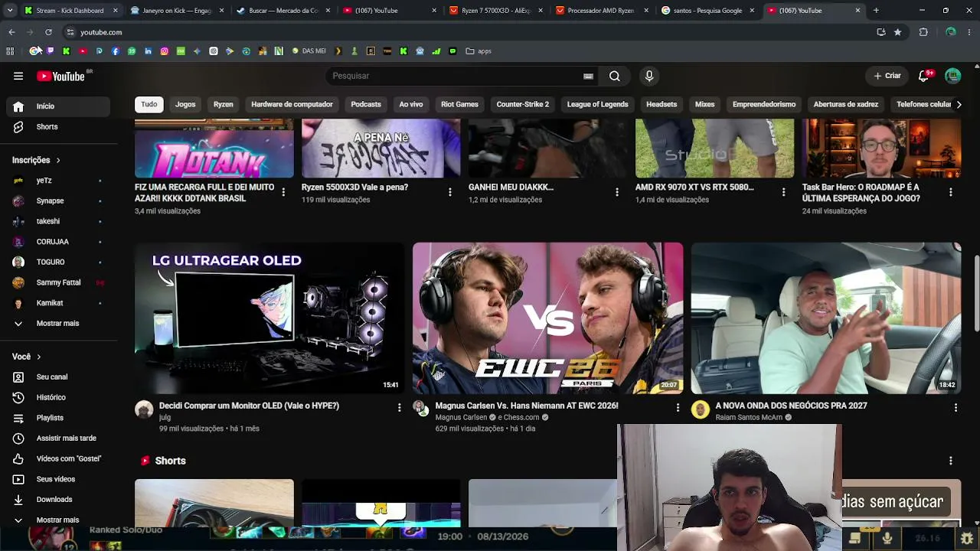Expand the Inscrições section chevron

click(57, 160)
